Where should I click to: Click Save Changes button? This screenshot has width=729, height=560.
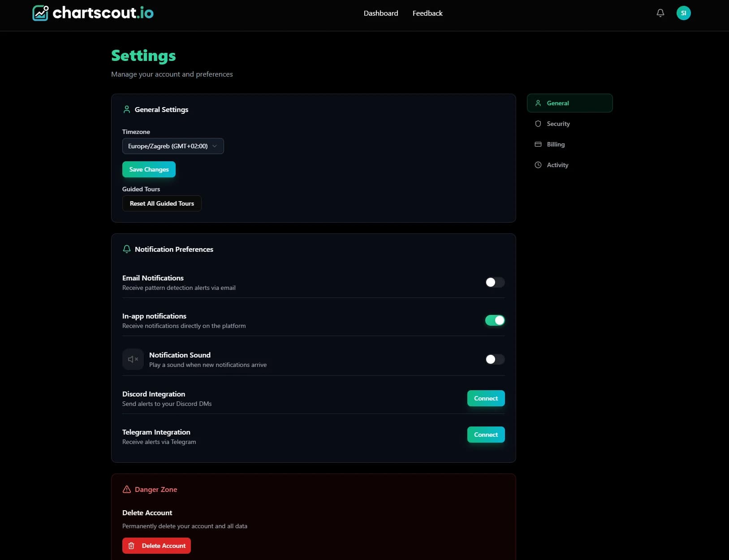click(x=148, y=169)
